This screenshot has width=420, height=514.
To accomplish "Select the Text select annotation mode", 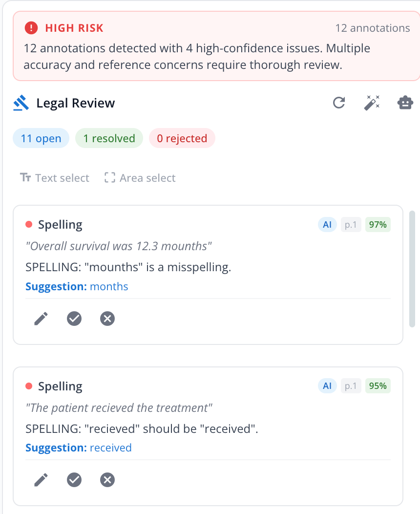I will pyautogui.click(x=54, y=178).
